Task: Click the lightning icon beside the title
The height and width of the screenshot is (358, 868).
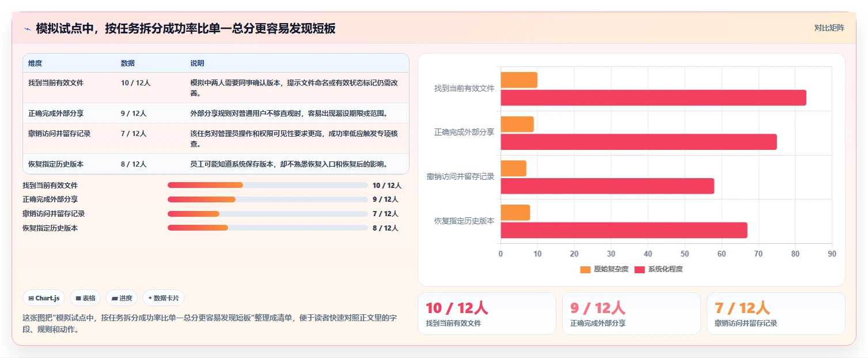Action: click(x=28, y=29)
